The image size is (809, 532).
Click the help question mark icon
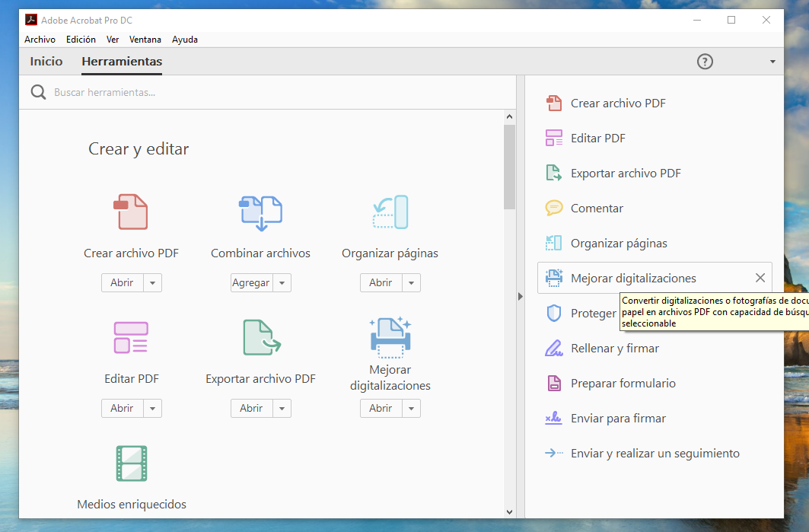click(x=705, y=62)
